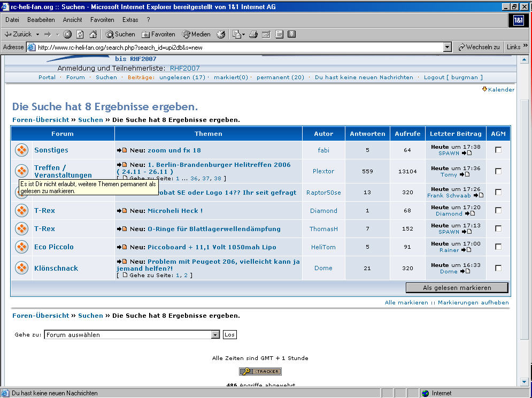Image resolution: width=532 pixels, height=398 pixels.
Task: Open the Portal navigation link
Action: click(x=47, y=77)
